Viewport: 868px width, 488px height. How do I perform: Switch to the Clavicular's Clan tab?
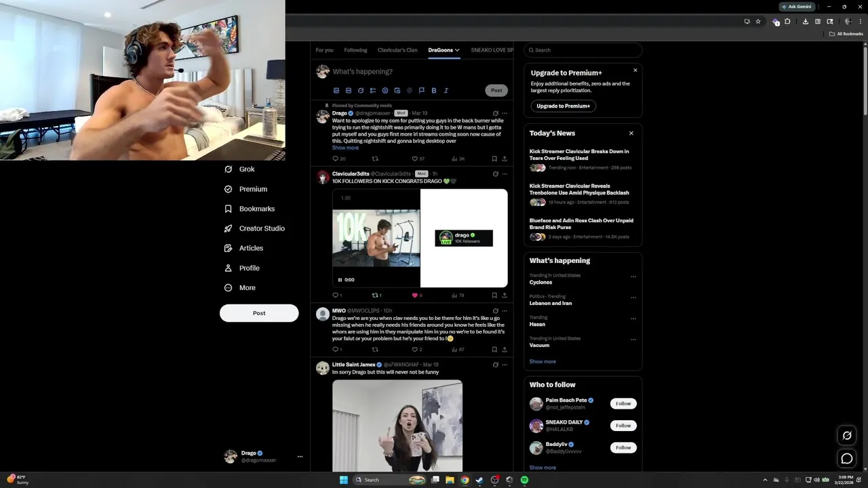pos(397,50)
